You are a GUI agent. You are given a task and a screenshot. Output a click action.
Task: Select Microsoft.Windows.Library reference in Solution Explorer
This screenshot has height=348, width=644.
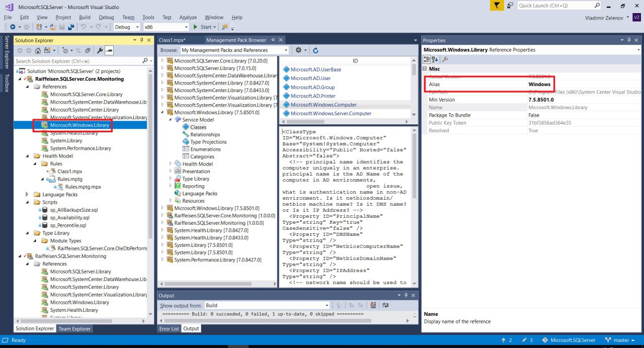pos(79,125)
